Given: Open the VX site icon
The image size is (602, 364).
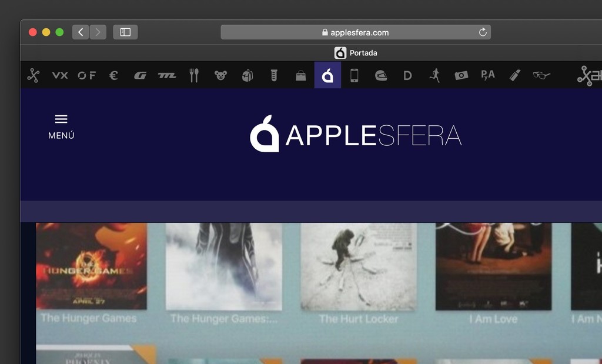Looking at the screenshot, I should (60, 75).
